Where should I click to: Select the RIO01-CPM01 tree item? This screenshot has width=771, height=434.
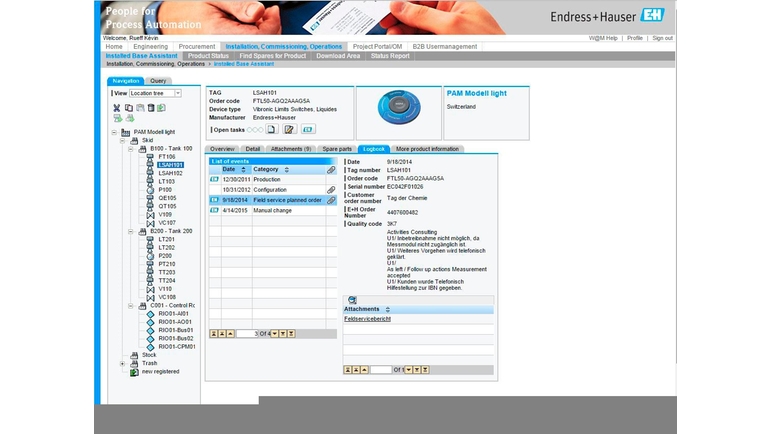[177, 347]
